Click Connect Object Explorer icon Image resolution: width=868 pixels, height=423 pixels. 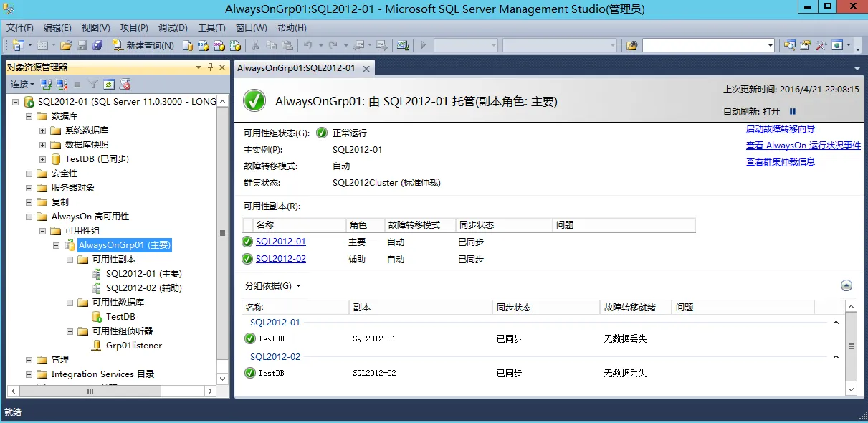(46, 84)
